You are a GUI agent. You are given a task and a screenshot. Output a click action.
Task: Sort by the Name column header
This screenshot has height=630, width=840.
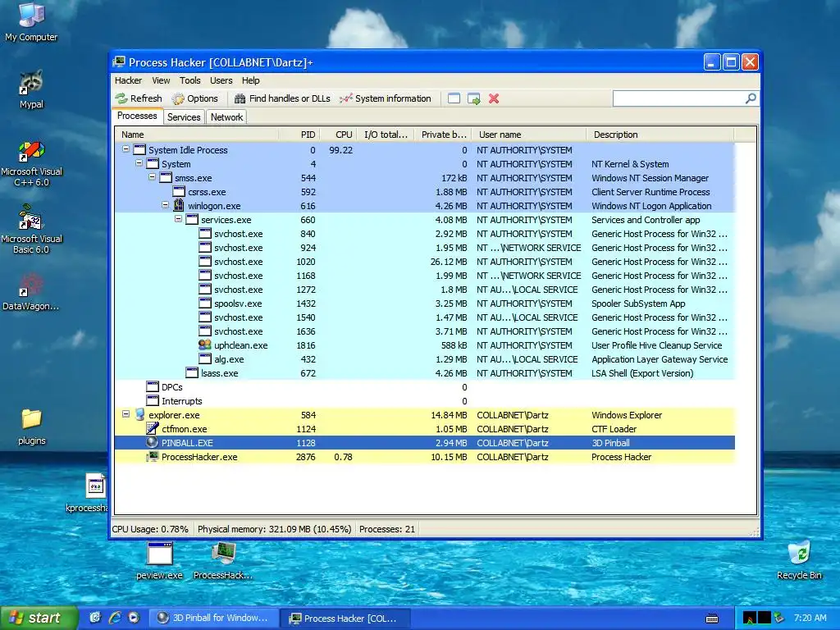click(x=196, y=135)
